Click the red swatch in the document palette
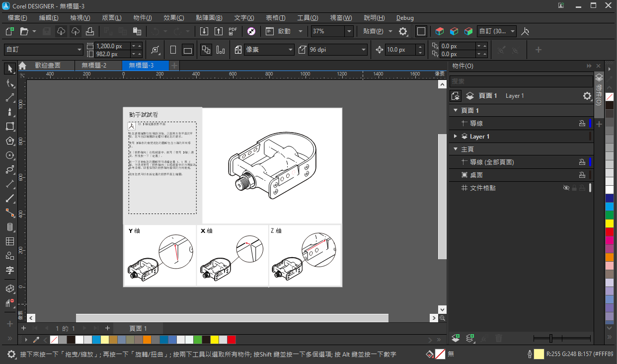This screenshot has width=617, height=364. point(231,340)
